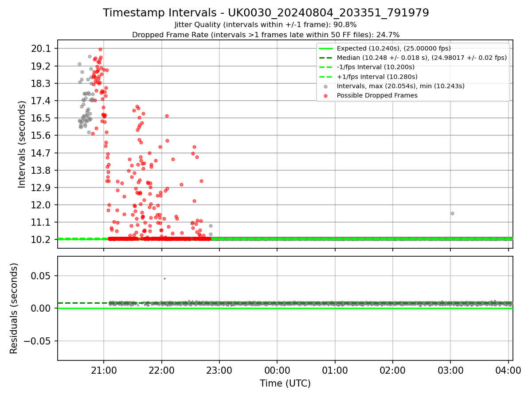Click legend entry 'Expected (10.240s), (25.00000 fps)'
This screenshot has width=532, height=399.
pyautogui.click(x=394, y=48)
